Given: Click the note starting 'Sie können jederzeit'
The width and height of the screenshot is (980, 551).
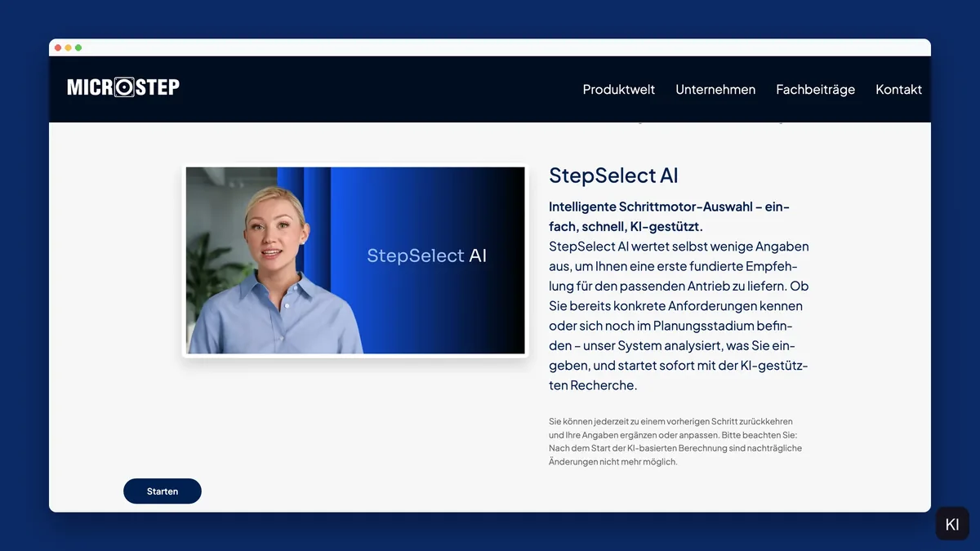Looking at the screenshot, I should (675, 442).
